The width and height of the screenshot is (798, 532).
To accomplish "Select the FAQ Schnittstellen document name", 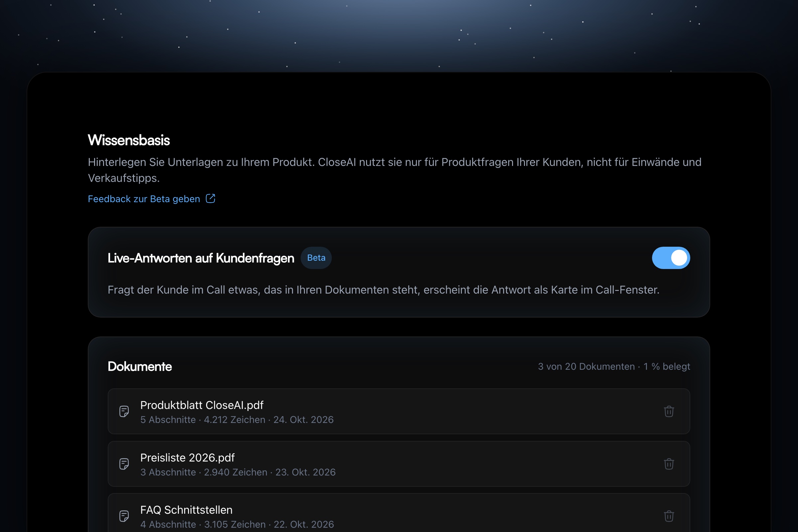I will click(186, 510).
